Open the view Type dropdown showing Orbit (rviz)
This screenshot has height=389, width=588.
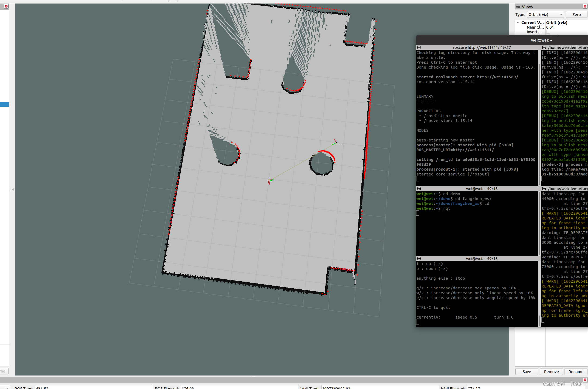click(x=545, y=15)
